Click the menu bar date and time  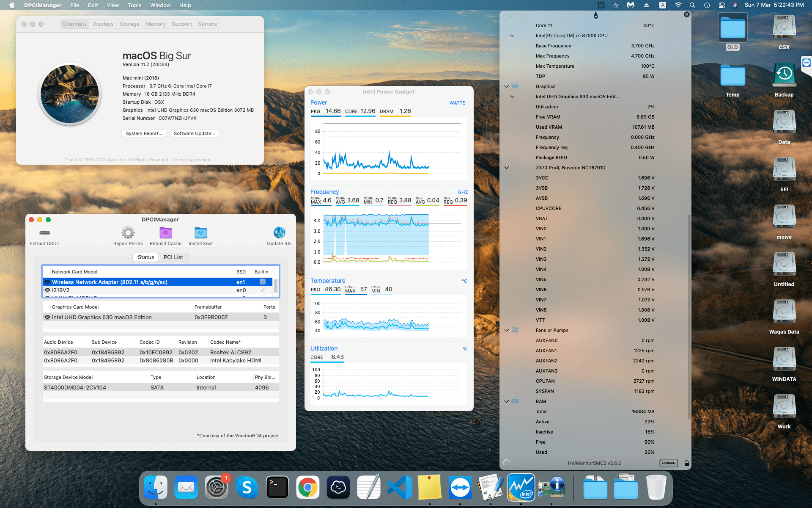pyautogui.click(x=774, y=5)
